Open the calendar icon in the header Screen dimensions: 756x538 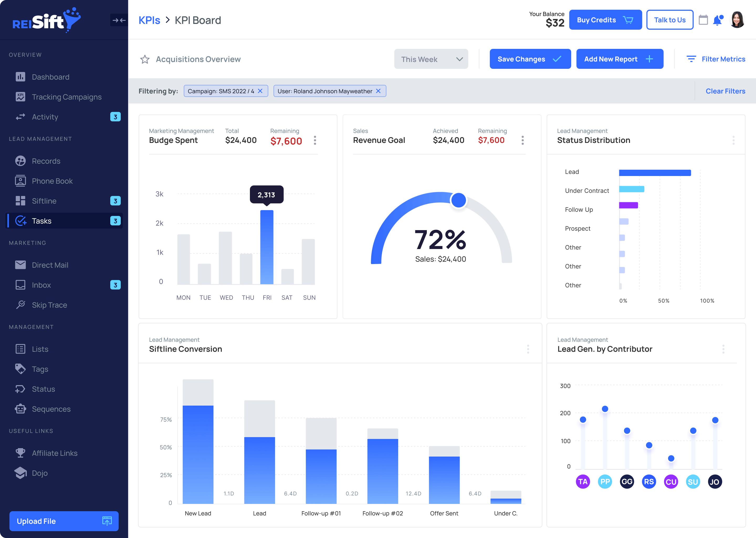[703, 20]
